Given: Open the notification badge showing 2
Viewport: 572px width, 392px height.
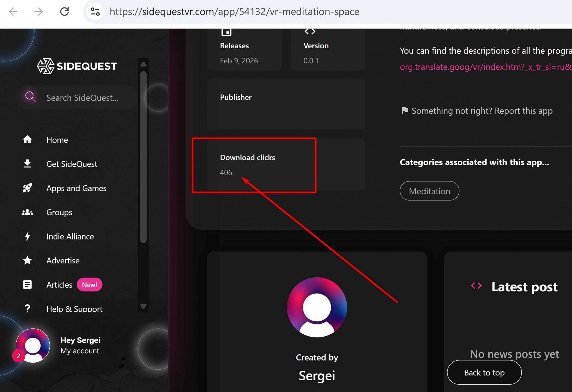Looking at the screenshot, I should [x=18, y=356].
